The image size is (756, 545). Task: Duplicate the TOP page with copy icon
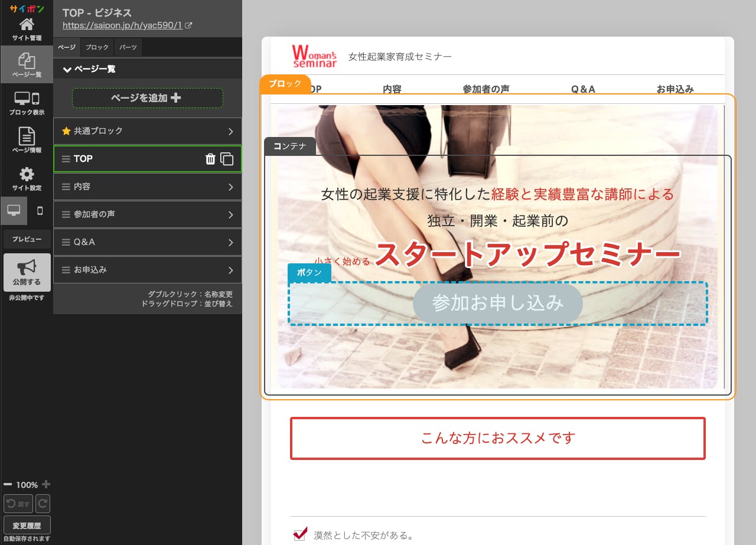(x=227, y=159)
